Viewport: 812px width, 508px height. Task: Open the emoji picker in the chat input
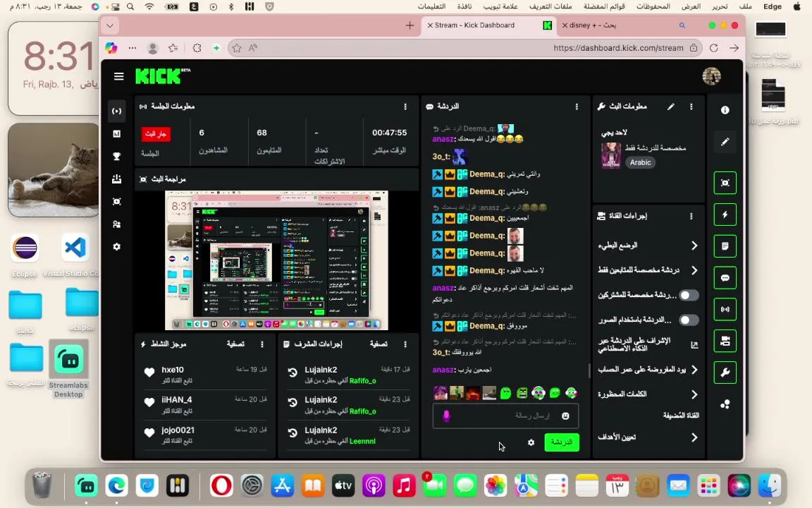(x=565, y=416)
